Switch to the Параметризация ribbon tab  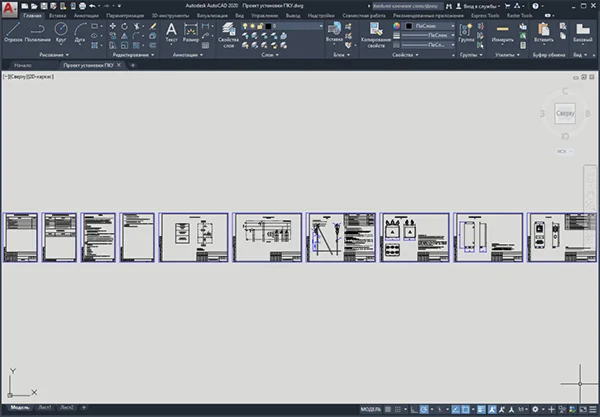(x=125, y=16)
